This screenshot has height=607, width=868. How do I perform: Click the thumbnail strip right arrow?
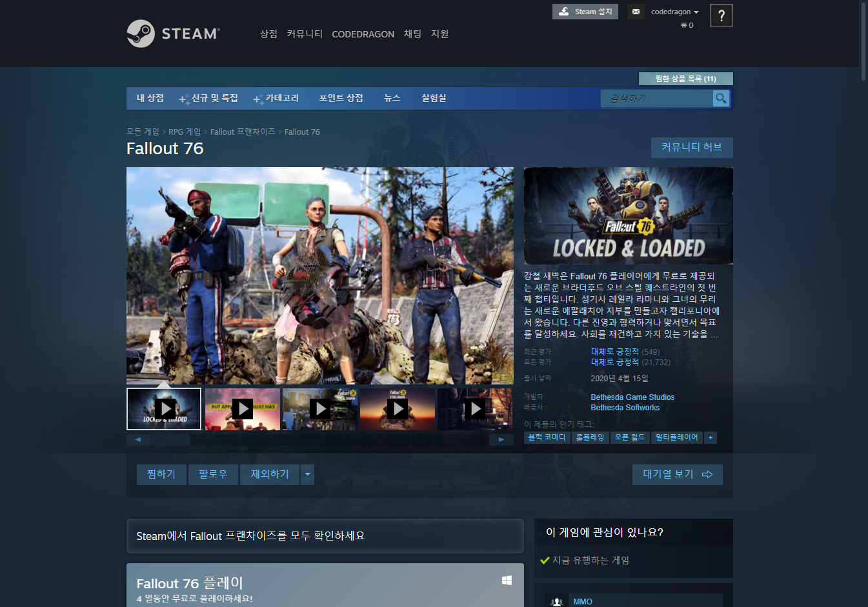(501, 440)
